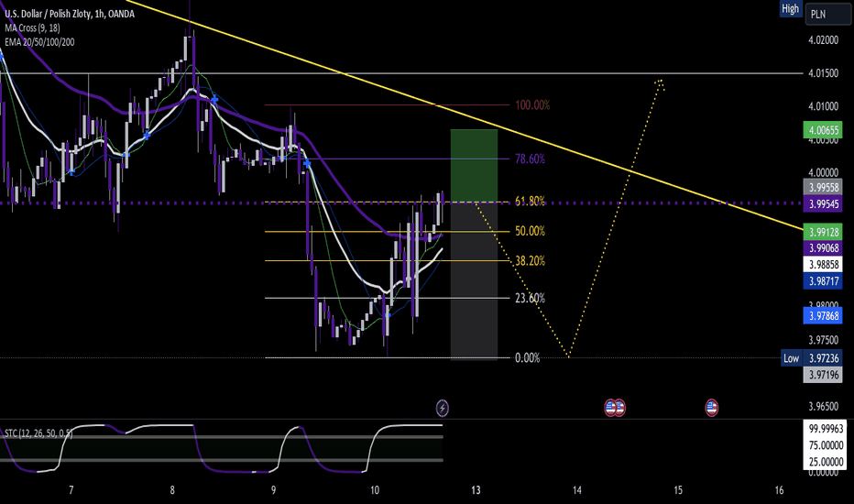The width and height of the screenshot is (854, 504).
Task: Select the 78.60% Fibonacci level label
Action: click(x=530, y=159)
